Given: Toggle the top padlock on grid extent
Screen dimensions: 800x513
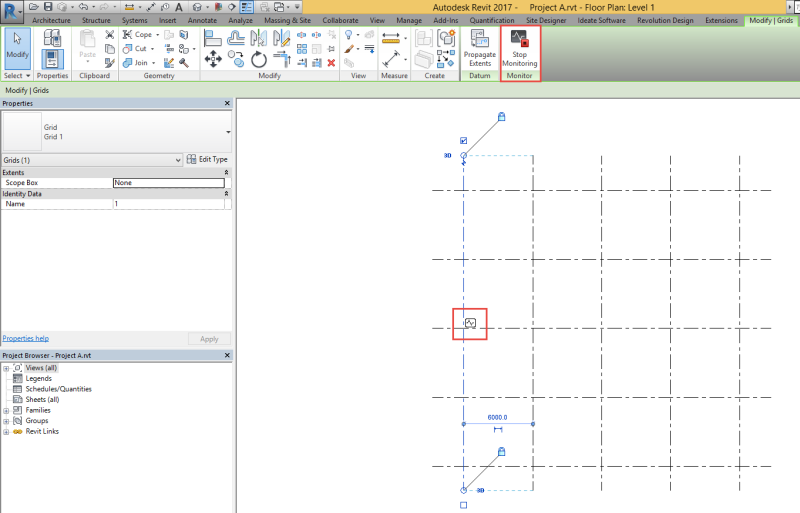Looking at the screenshot, I should tap(502, 116).
